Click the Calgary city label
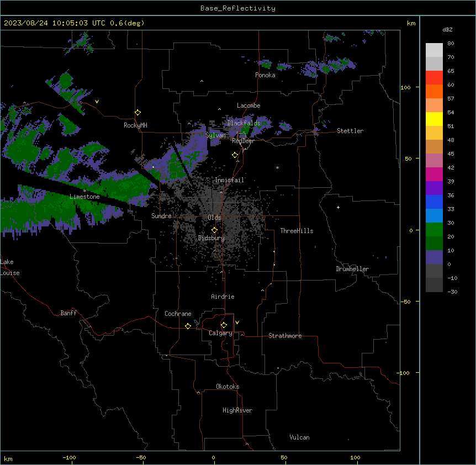This screenshot has width=476, height=465. pos(220,333)
